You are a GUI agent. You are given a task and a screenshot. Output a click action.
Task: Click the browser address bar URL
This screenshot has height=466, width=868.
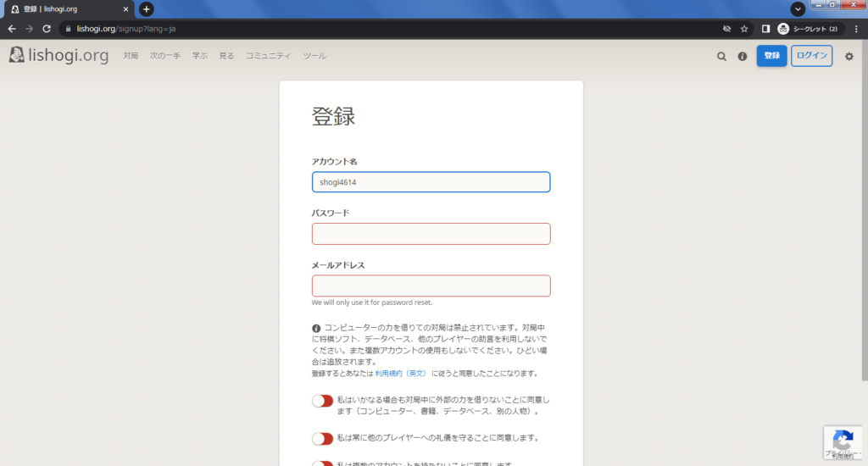tap(125, 29)
